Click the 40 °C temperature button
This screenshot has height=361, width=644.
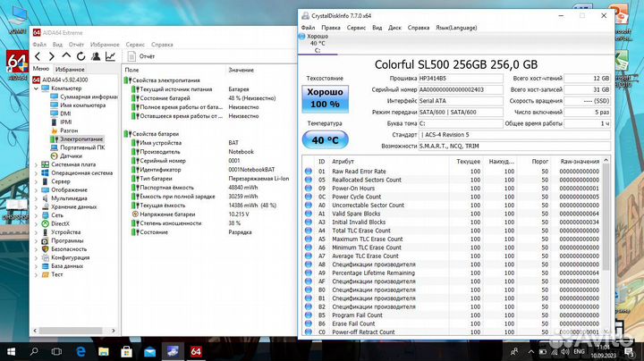pyautogui.click(x=325, y=140)
